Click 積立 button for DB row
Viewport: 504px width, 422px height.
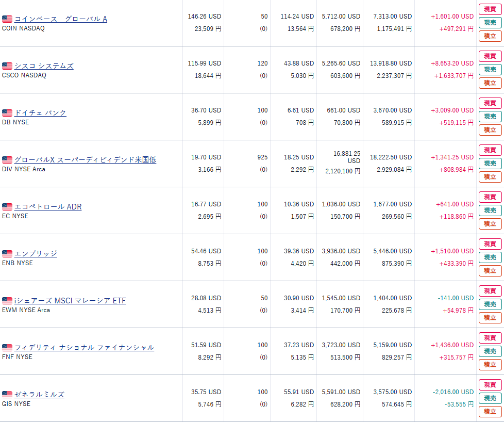[490, 129]
